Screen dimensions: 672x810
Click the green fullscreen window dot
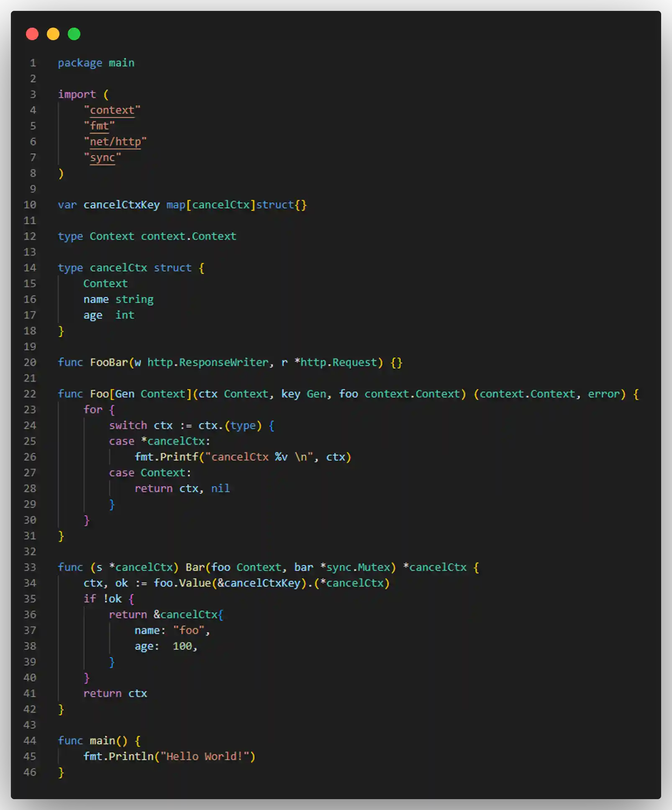pyautogui.click(x=74, y=34)
